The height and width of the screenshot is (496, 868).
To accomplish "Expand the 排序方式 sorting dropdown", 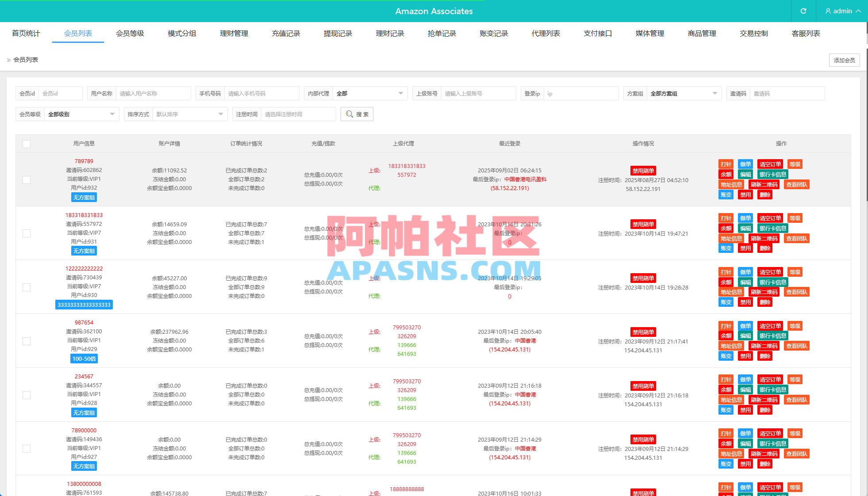I will click(x=189, y=114).
